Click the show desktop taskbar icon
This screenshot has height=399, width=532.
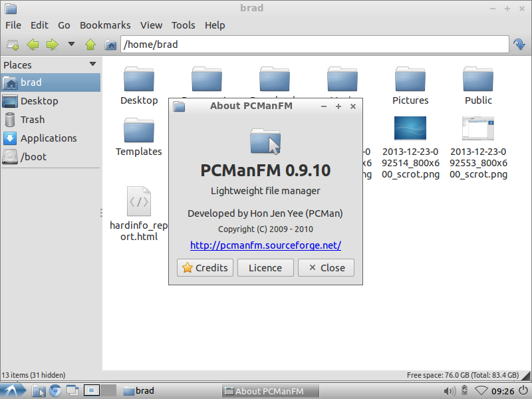[x=72, y=391]
